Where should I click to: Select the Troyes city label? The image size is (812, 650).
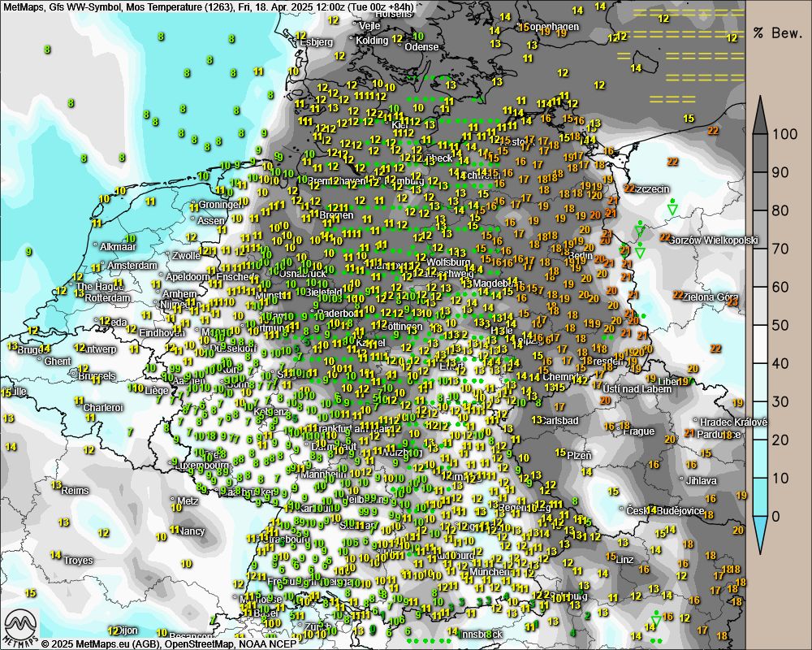(79, 560)
